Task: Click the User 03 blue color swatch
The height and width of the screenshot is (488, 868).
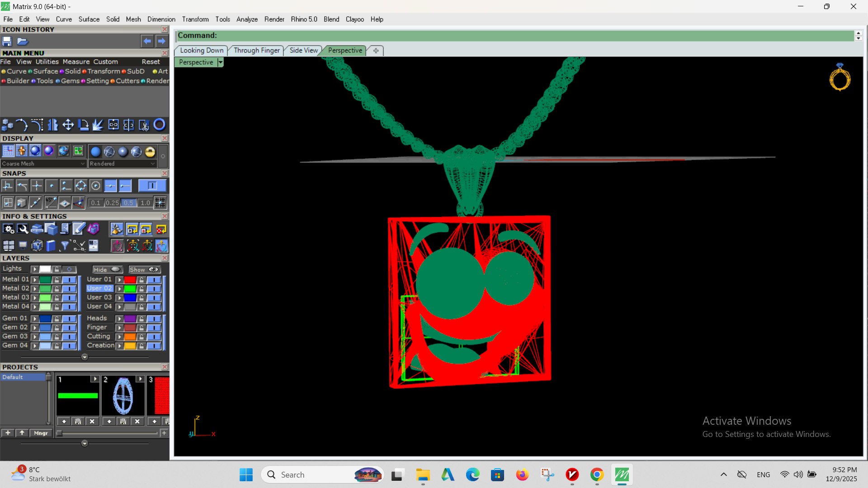Action: [130, 298]
